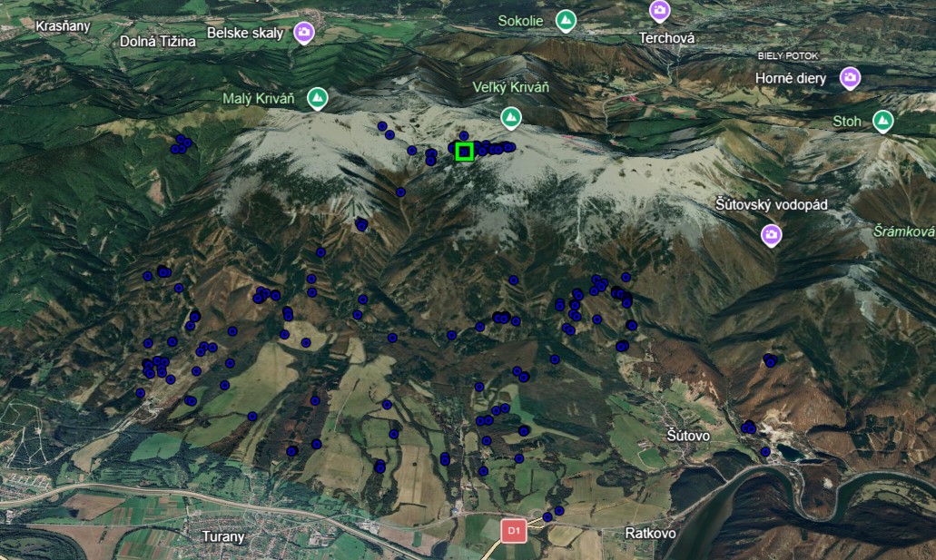Click the Veľký Kriváň text label
This screenshot has height=560, width=936.
click(x=510, y=87)
